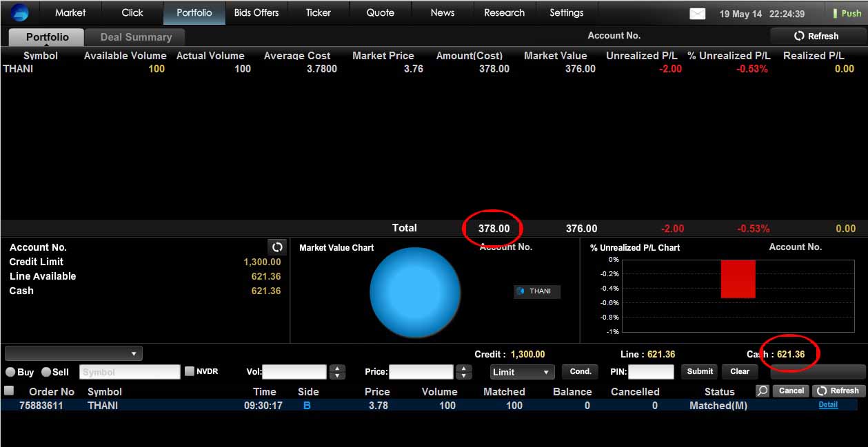The height and width of the screenshot is (447, 868).
Task: Click the Realized P/L column header
Action: (814, 56)
